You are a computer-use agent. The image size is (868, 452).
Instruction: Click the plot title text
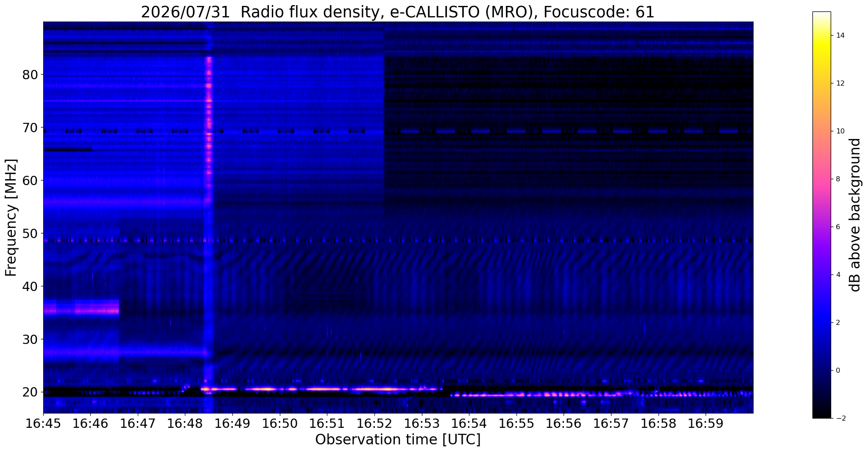[x=398, y=12]
